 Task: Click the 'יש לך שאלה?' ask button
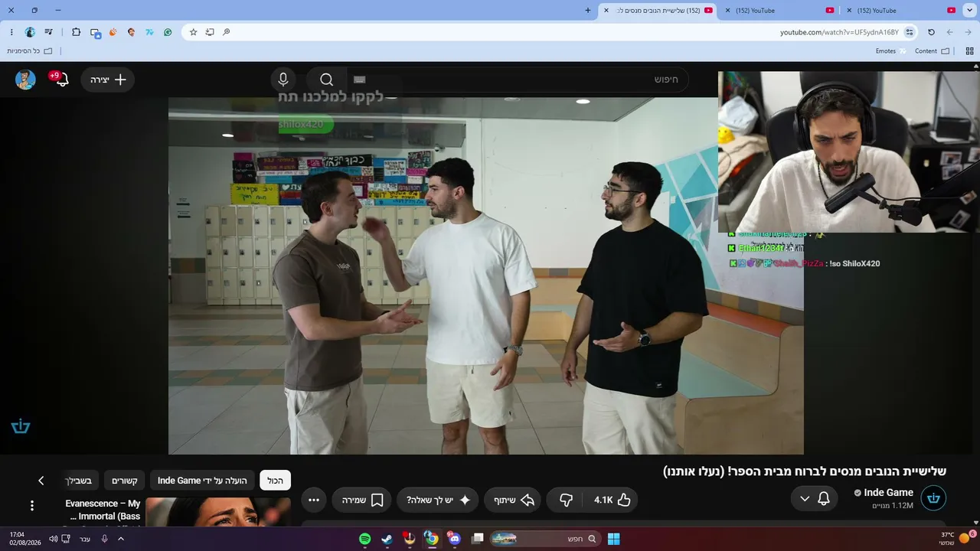[x=438, y=500]
